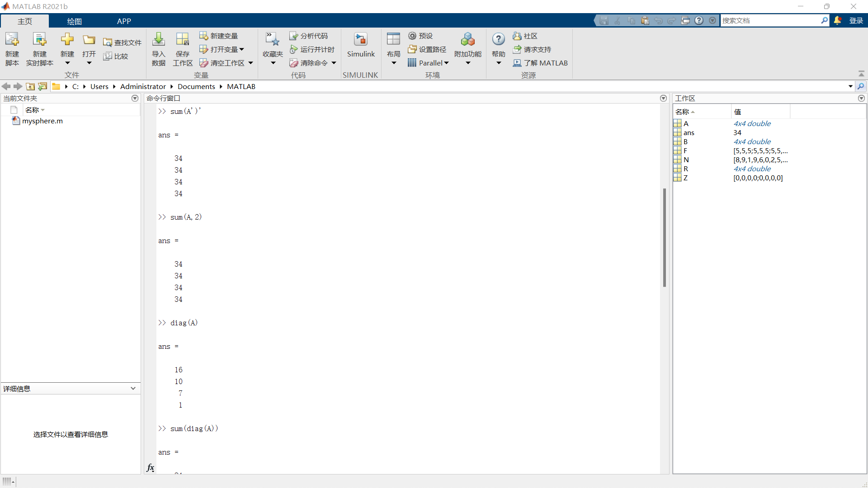Image resolution: width=868 pixels, height=488 pixels.
Task: Click the command window vertical scrollbar
Action: [x=664, y=238]
